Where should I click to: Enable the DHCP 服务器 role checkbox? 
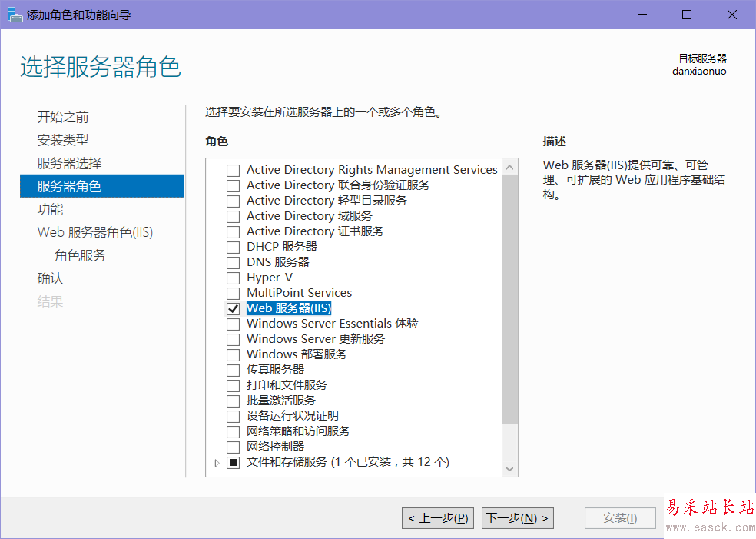233,248
